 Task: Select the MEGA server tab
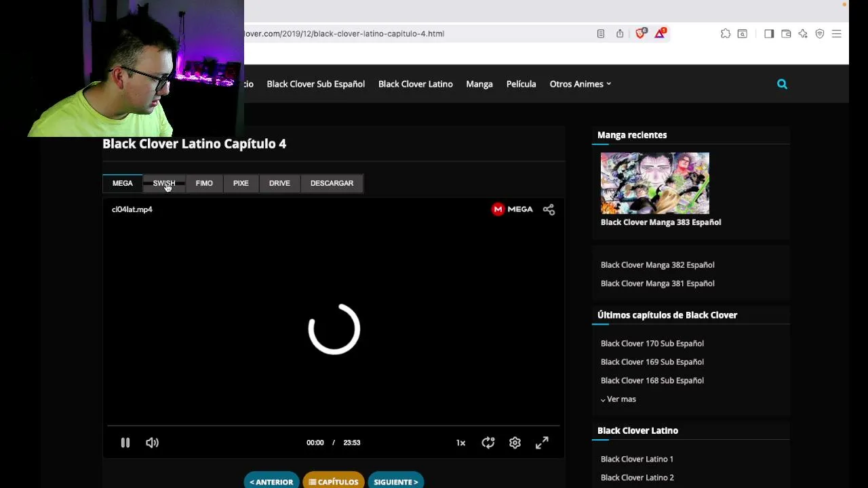123,183
